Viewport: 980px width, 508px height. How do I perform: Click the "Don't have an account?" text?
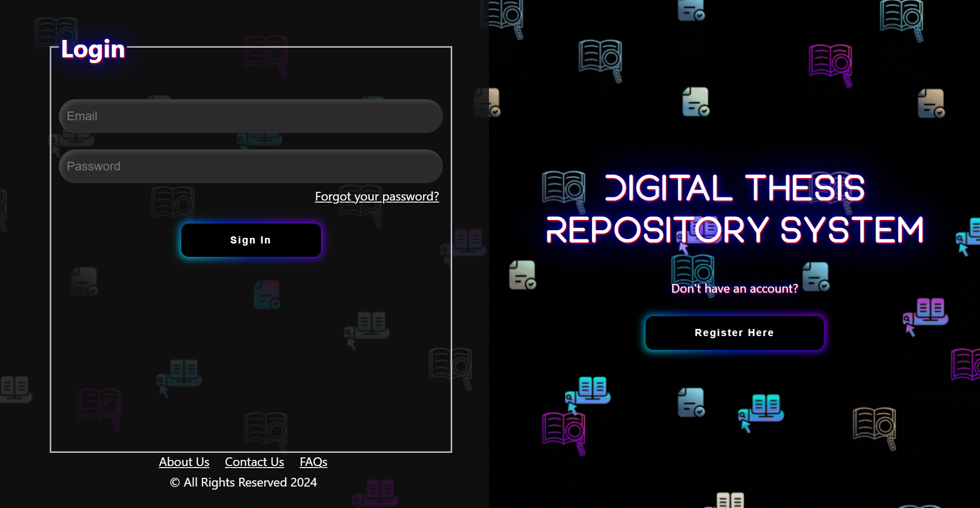734,289
